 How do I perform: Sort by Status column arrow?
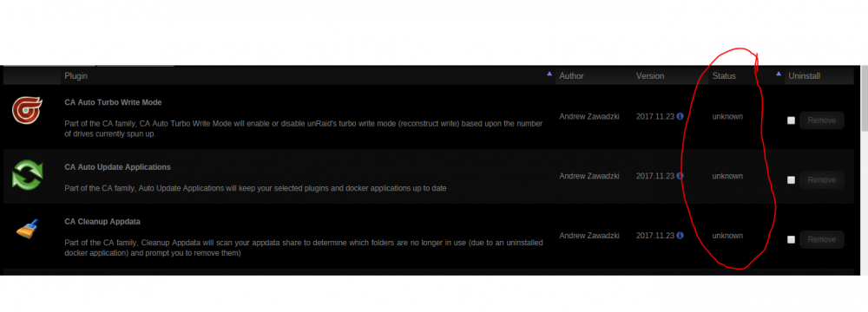(779, 74)
